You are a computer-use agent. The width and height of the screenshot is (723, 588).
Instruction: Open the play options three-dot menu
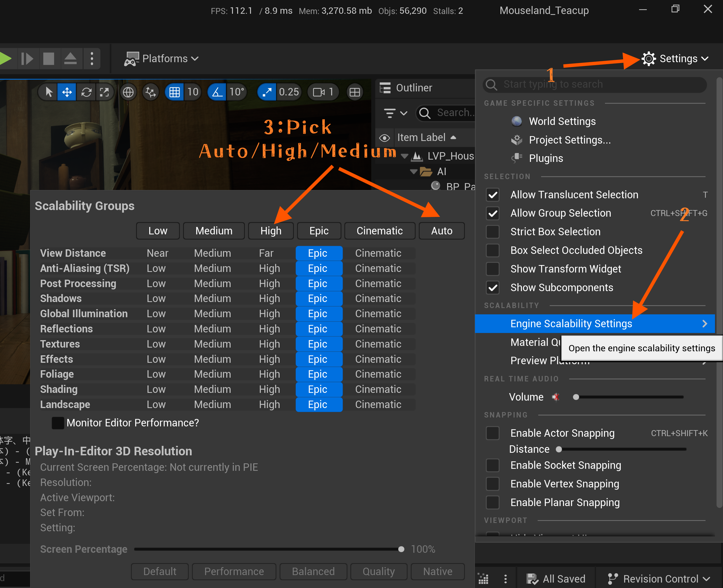click(x=92, y=58)
